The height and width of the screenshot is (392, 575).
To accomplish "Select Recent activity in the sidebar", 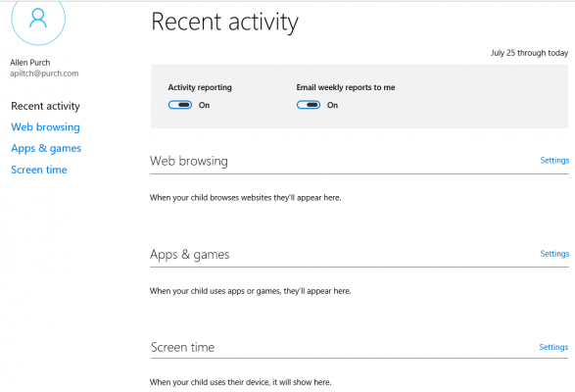I will pyautogui.click(x=45, y=106).
